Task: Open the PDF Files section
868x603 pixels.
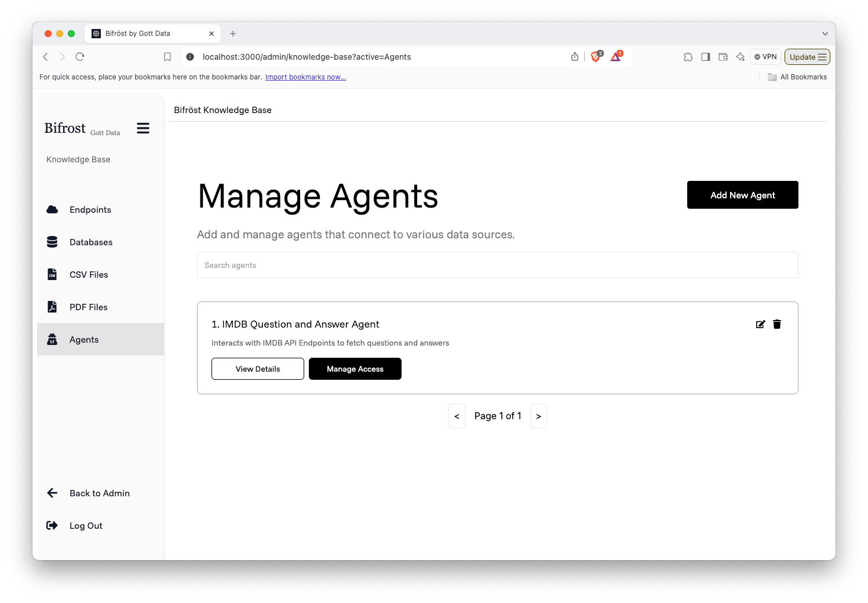Action: [x=89, y=307]
